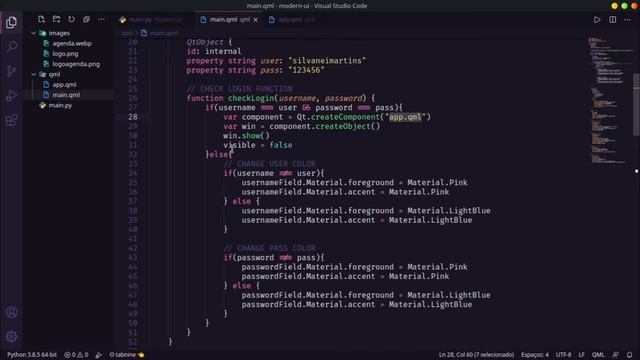Viewport: 640px width, 360px height.
Task: Open main.py in the file tree
Action: (60, 105)
